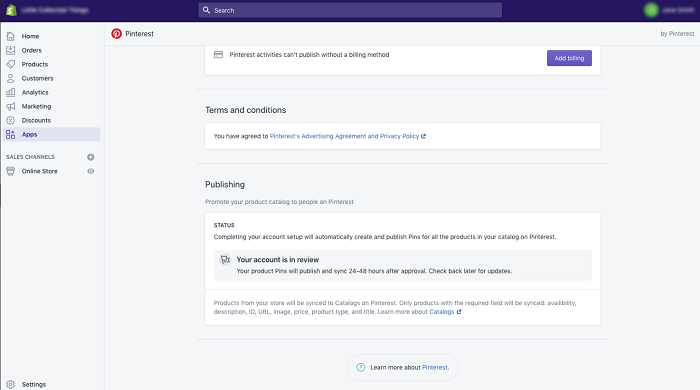Viewport: 700px width, 390px height.
Task: Click the Analytics bar chart icon
Action: click(11, 92)
